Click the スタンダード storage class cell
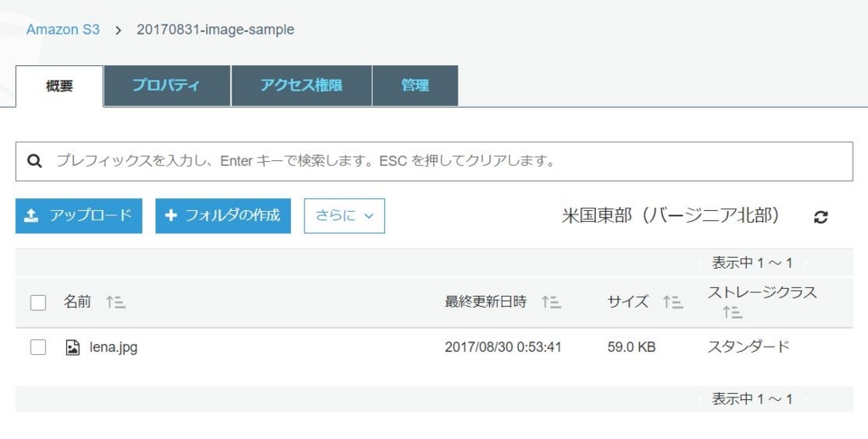The image size is (868, 439). (748, 347)
